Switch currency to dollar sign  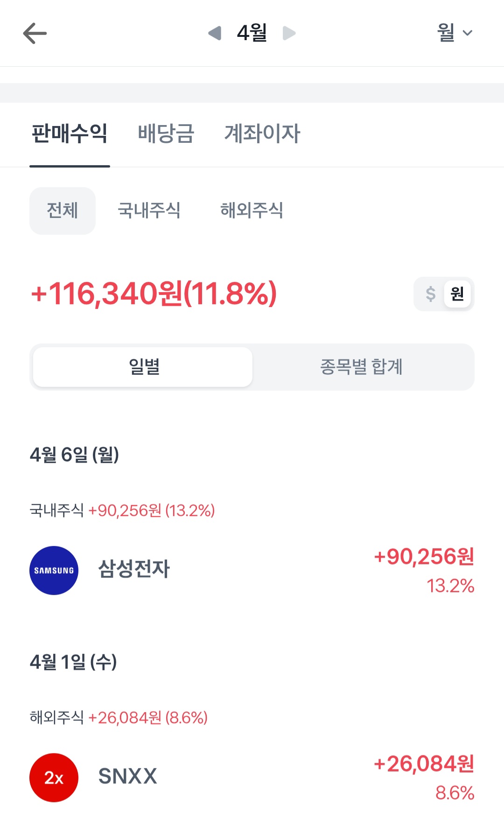point(430,294)
